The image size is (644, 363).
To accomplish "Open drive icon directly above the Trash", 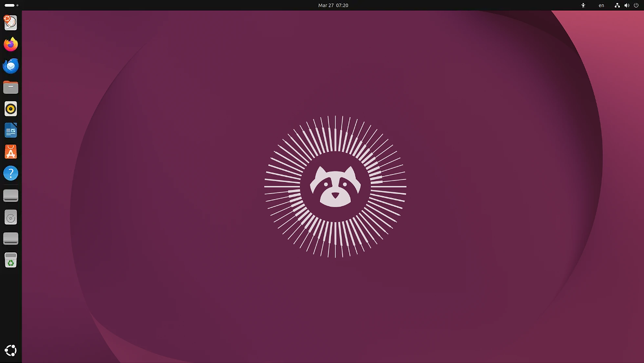I will point(11,239).
